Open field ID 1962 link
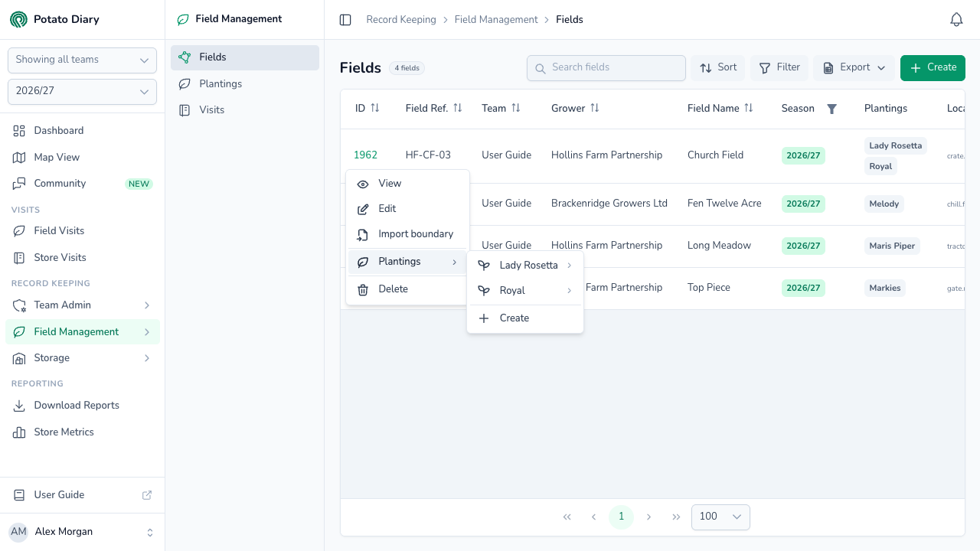980x551 pixels. tap(365, 155)
